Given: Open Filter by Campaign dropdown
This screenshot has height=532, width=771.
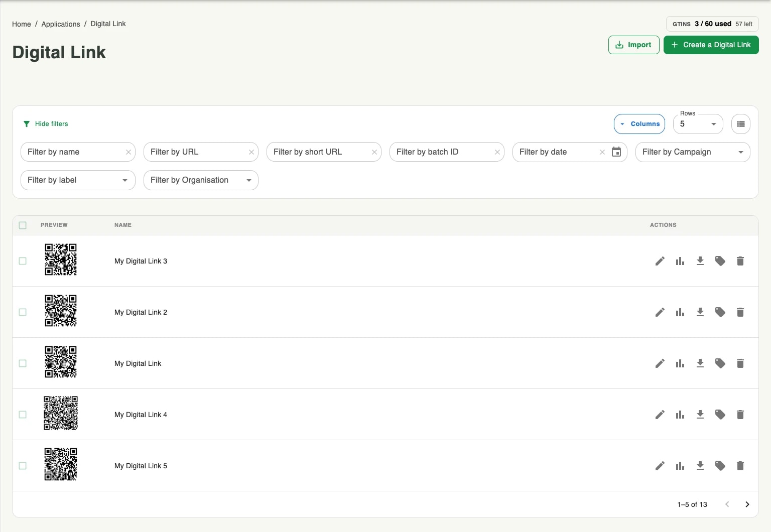Looking at the screenshot, I should pyautogui.click(x=693, y=152).
